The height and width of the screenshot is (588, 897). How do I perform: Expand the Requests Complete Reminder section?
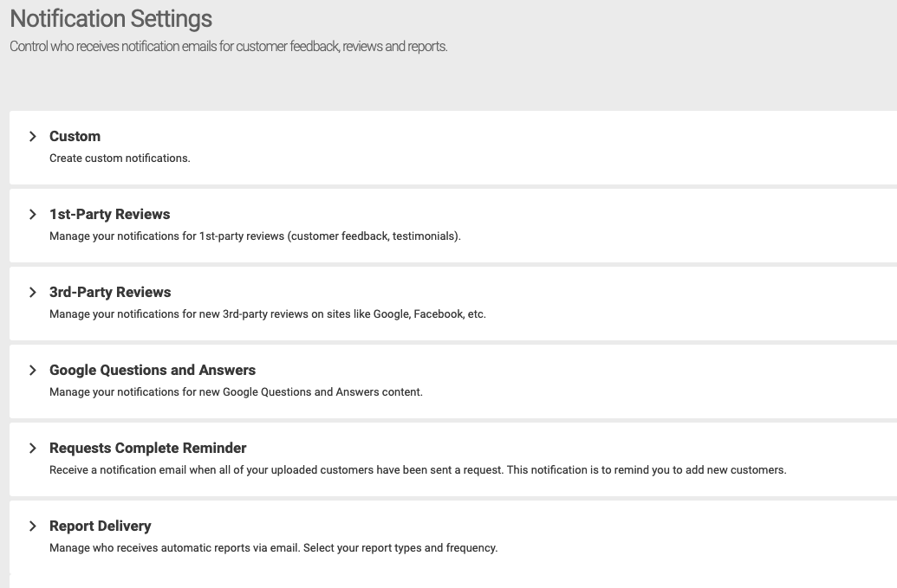pyautogui.click(x=147, y=448)
